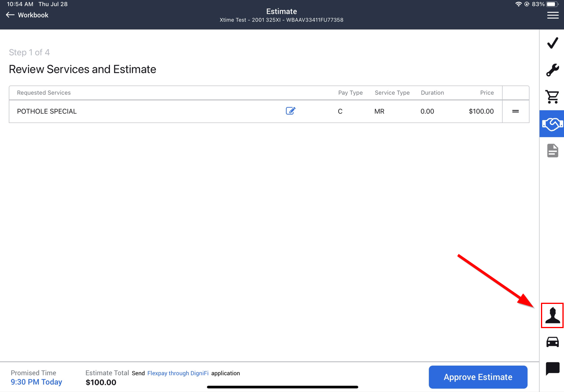This screenshot has width=564, height=392.
Task: View the customer profile person icon
Action: pyautogui.click(x=552, y=315)
